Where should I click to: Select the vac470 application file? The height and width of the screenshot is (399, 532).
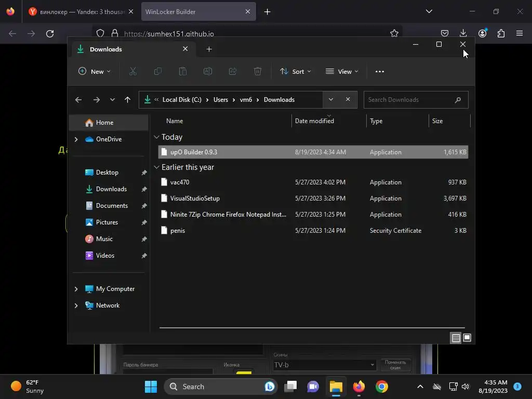click(313, 182)
